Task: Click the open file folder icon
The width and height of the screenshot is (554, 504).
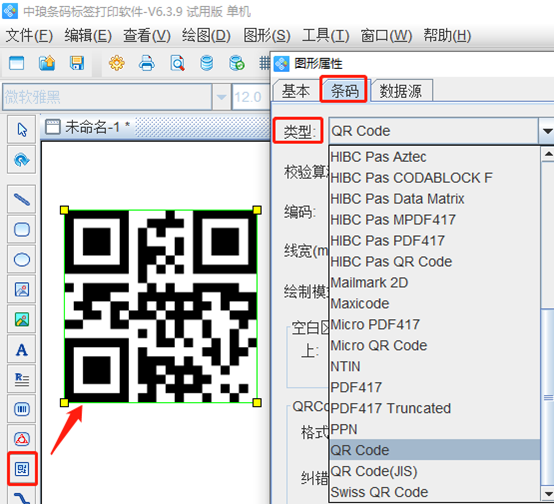Action: (x=47, y=64)
